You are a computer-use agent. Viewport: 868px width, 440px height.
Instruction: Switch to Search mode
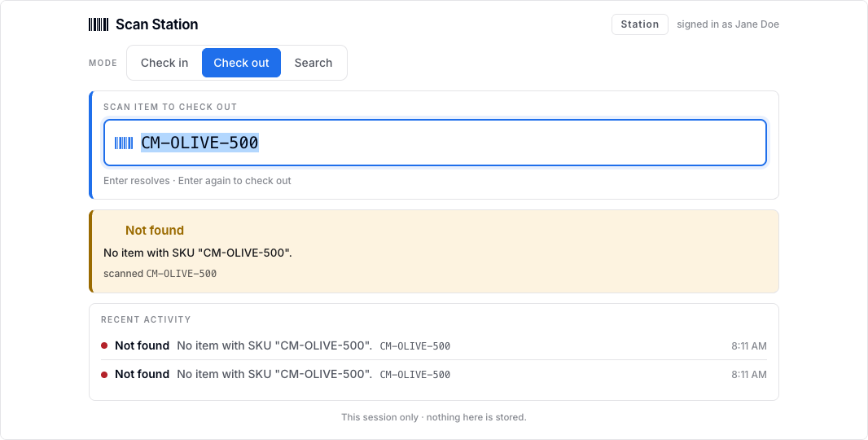pos(313,63)
